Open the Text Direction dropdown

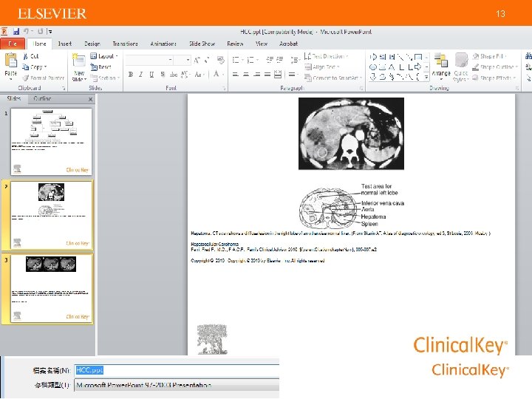point(327,56)
